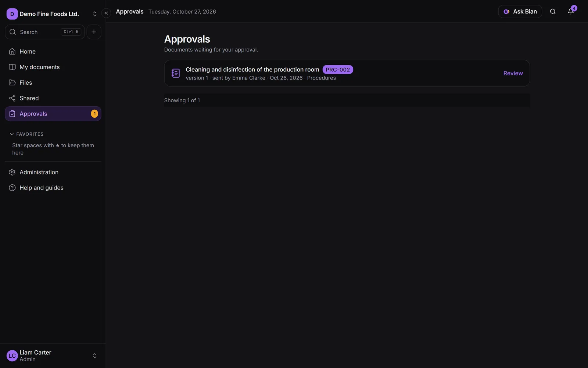Click the Files folder icon
This screenshot has width=588, height=368.
(12, 82)
